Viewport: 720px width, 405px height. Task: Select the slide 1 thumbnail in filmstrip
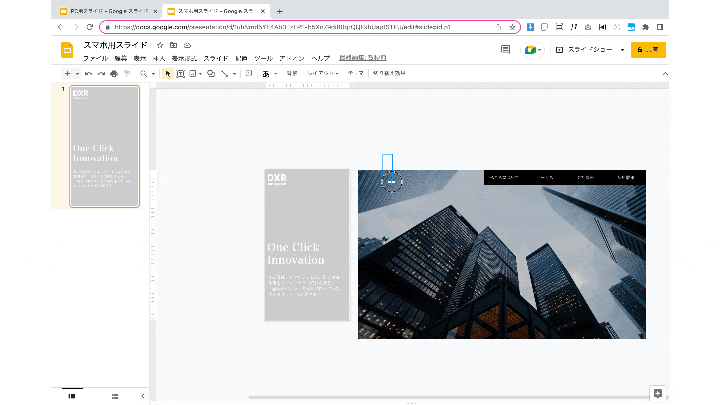point(104,147)
